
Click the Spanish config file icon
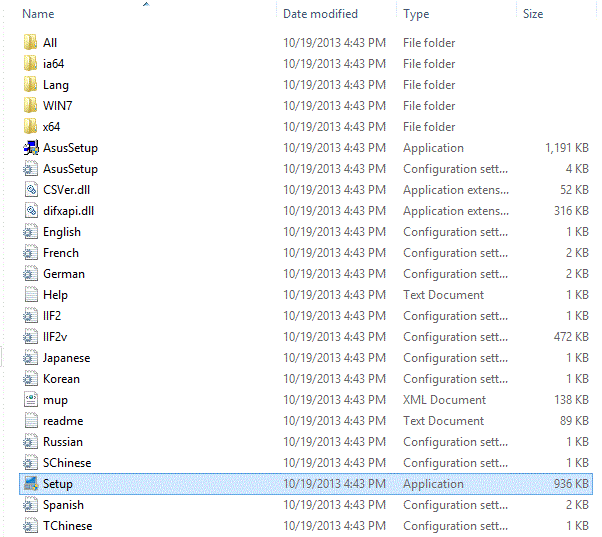tap(31, 504)
